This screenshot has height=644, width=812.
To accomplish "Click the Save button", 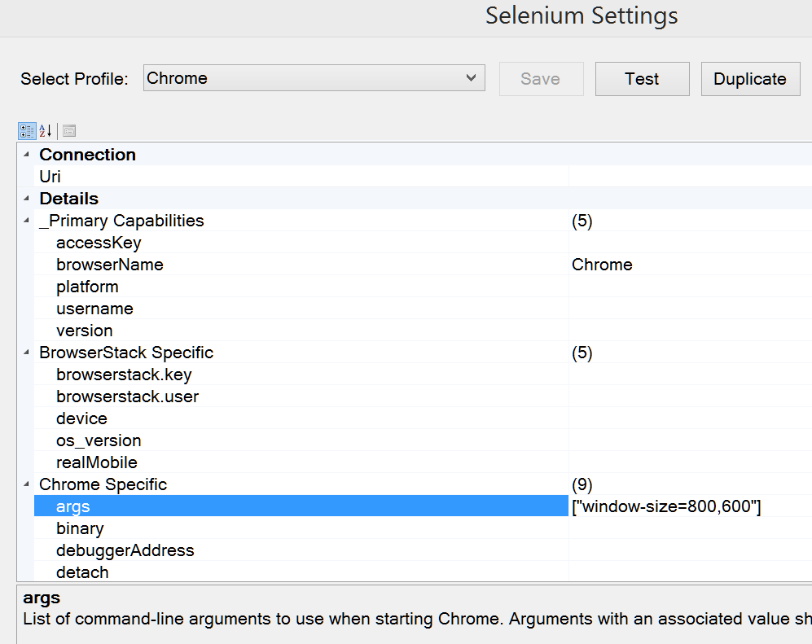I will click(x=541, y=79).
